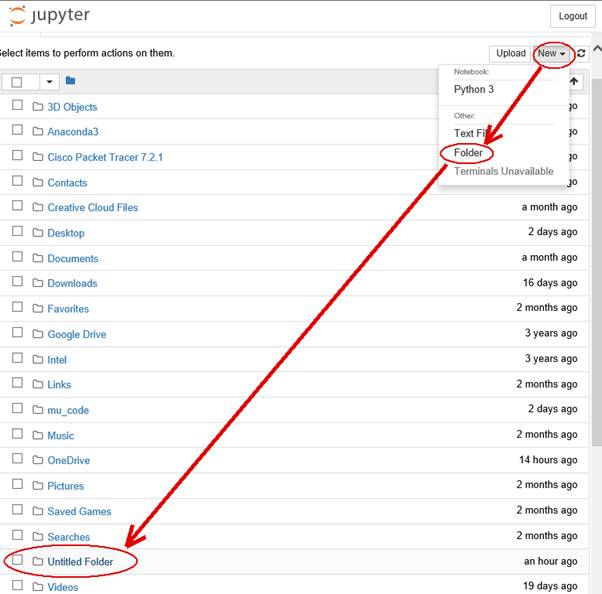Open the Documents folder link
Screen dimensions: 602x594
click(x=73, y=258)
